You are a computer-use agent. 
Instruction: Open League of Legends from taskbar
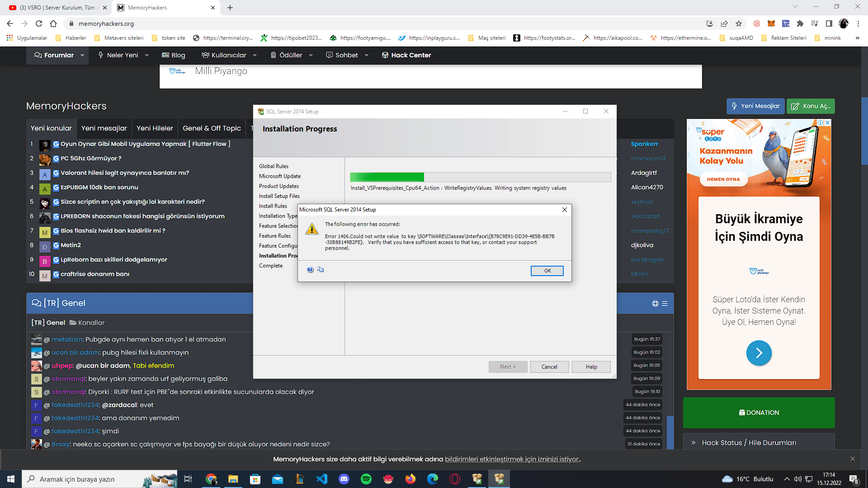(x=300, y=479)
